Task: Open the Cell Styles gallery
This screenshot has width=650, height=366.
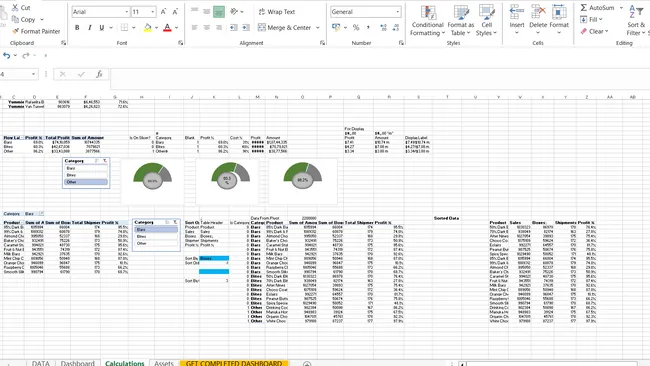Action: pyautogui.click(x=486, y=21)
